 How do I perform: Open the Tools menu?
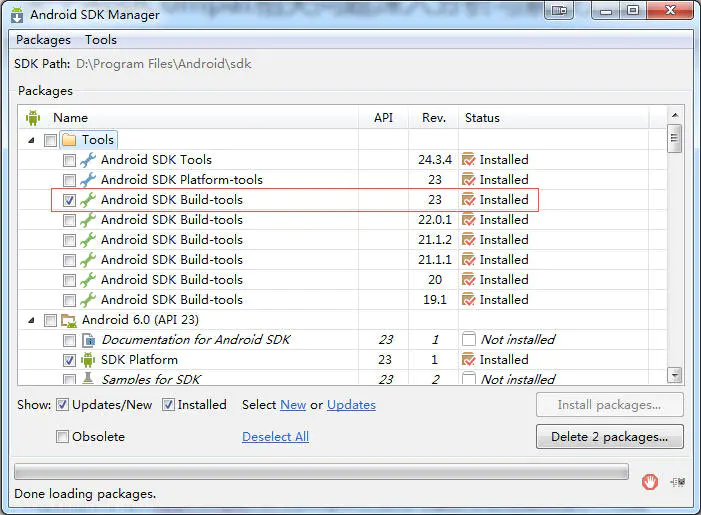[101, 40]
